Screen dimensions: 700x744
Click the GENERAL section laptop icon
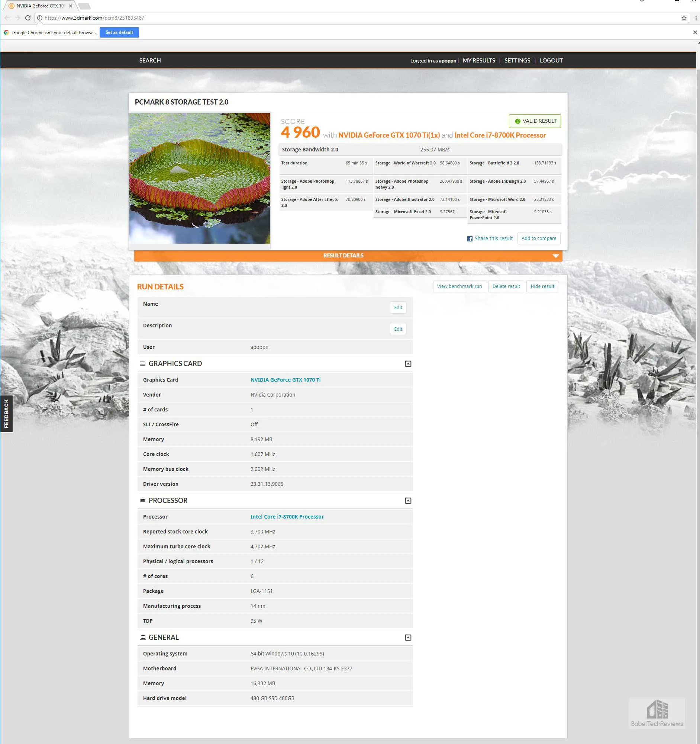pyautogui.click(x=142, y=638)
